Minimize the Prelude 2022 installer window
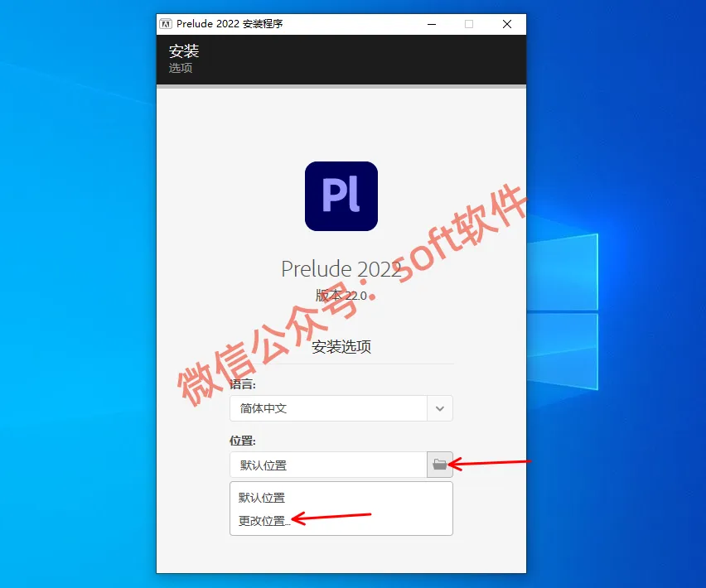This screenshot has width=706, height=588. pos(432,24)
